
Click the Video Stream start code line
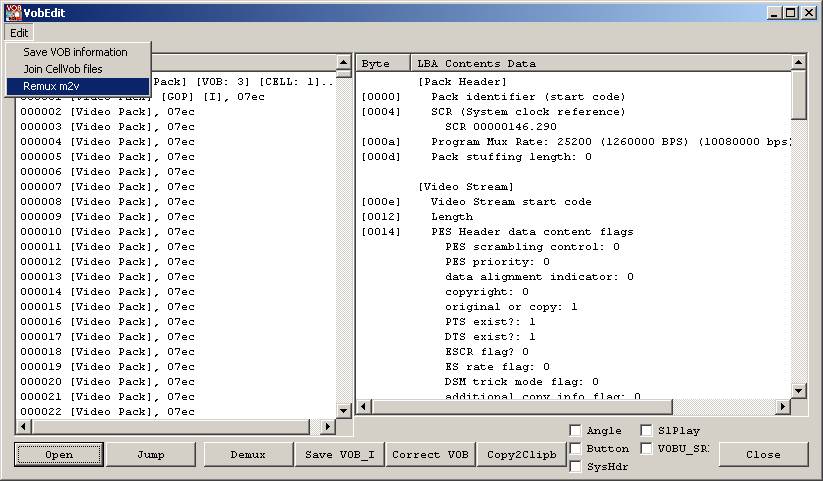(x=511, y=202)
